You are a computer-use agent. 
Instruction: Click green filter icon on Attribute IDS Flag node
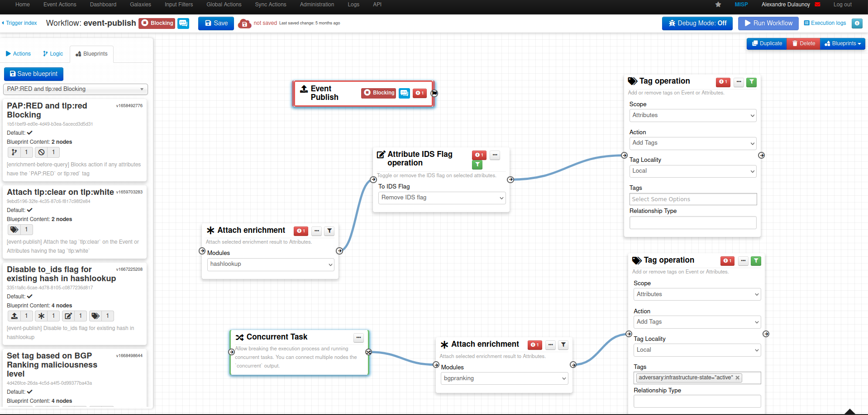477,165
